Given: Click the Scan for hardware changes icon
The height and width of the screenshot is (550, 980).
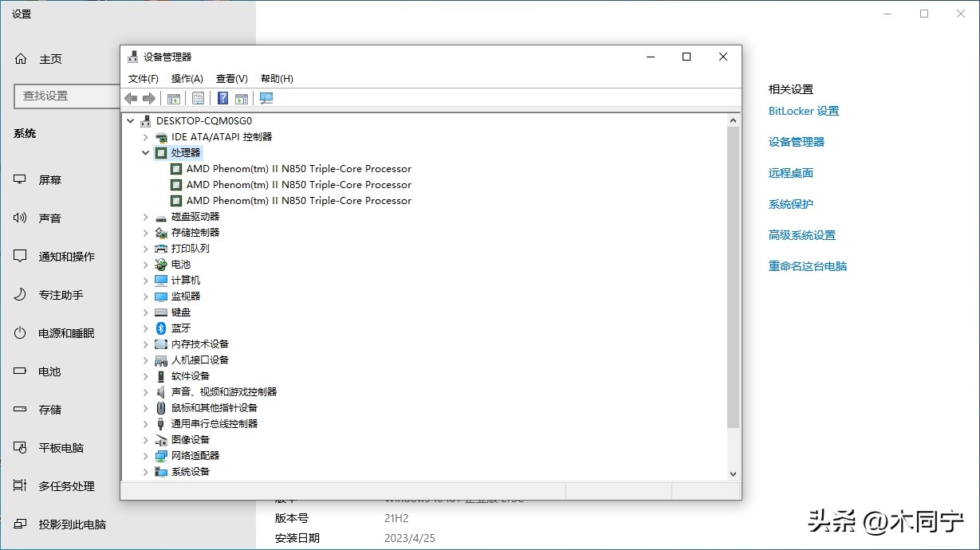Looking at the screenshot, I should point(266,97).
